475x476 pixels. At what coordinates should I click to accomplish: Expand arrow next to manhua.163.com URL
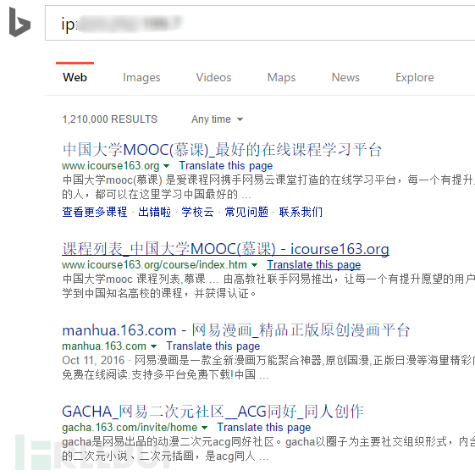pyautogui.click(x=153, y=346)
